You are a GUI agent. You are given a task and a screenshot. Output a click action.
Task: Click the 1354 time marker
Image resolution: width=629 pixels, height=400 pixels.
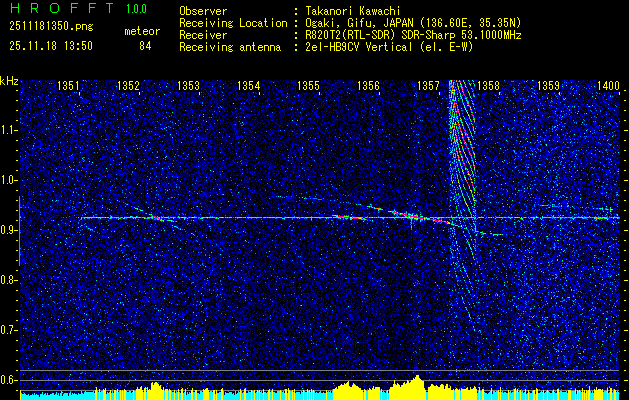click(x=248, y=85)
